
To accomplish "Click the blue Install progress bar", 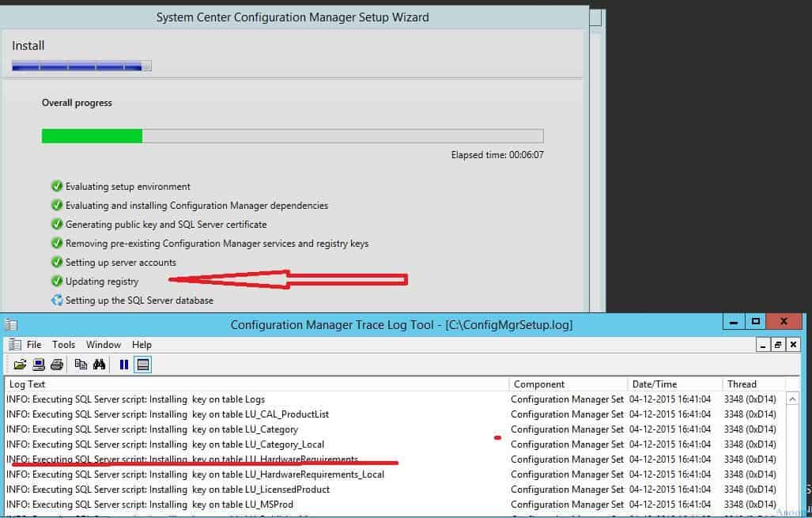I will point(81,66).
